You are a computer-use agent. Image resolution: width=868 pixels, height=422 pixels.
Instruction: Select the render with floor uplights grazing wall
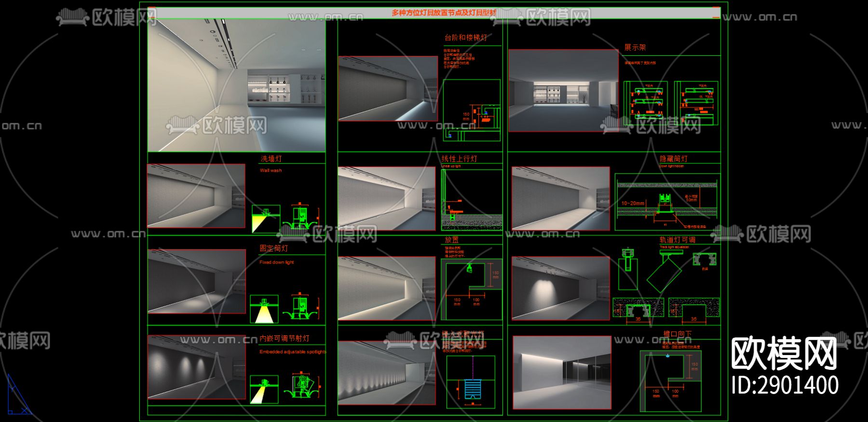click(x=387, y=373)
